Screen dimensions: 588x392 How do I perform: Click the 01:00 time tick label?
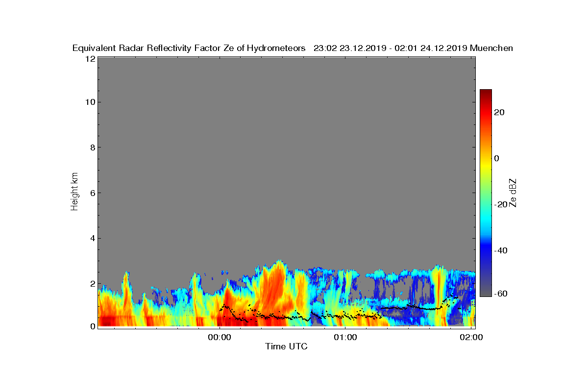coord(345,337)
